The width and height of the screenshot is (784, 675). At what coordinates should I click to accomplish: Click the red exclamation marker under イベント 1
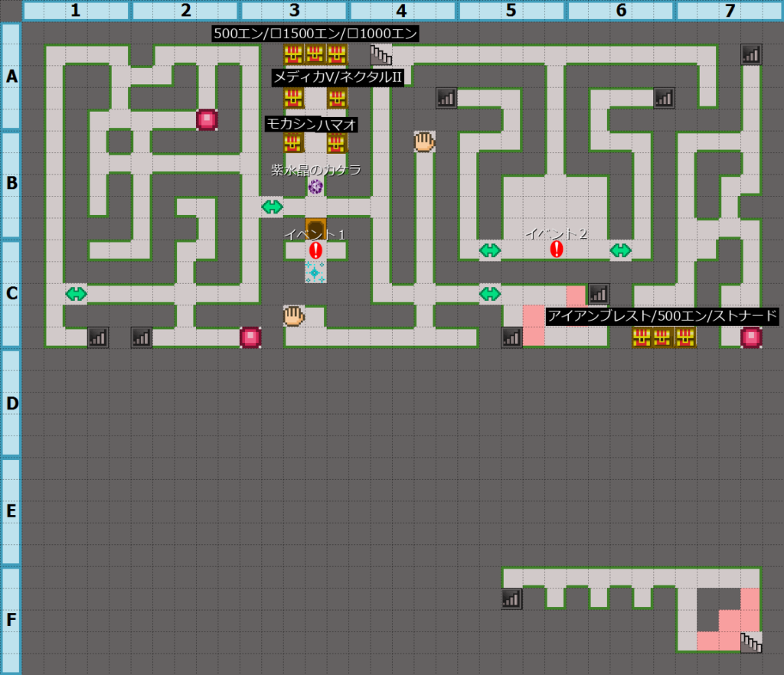(315, 250)
